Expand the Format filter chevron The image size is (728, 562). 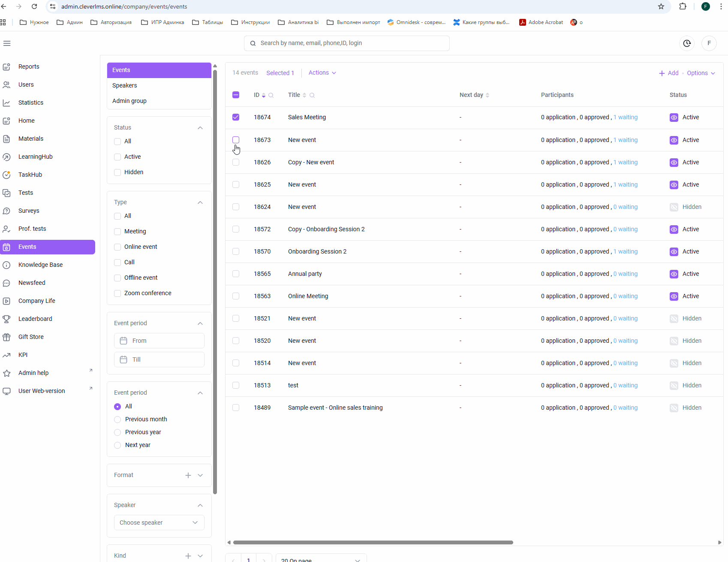pyautogui.click(x=200, y=475)
